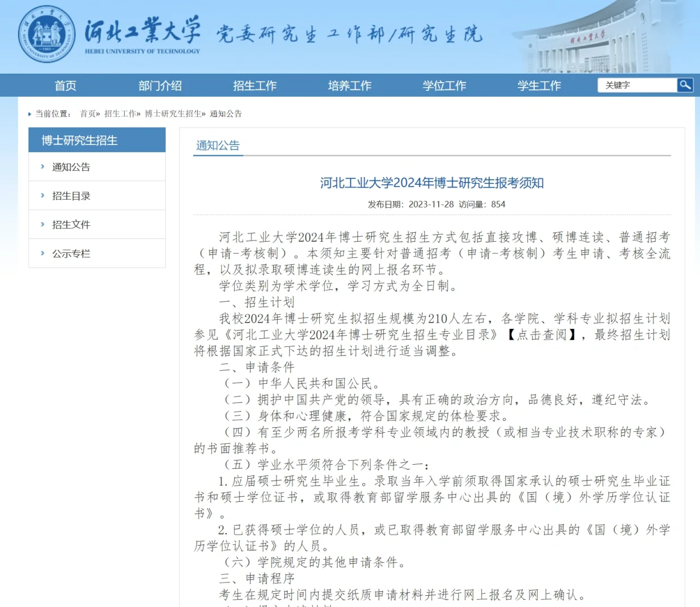Viewport: 700px width, 607px height.
Task: Click the Hebei University of Technology logo emblem
Action: coord(47,34)
